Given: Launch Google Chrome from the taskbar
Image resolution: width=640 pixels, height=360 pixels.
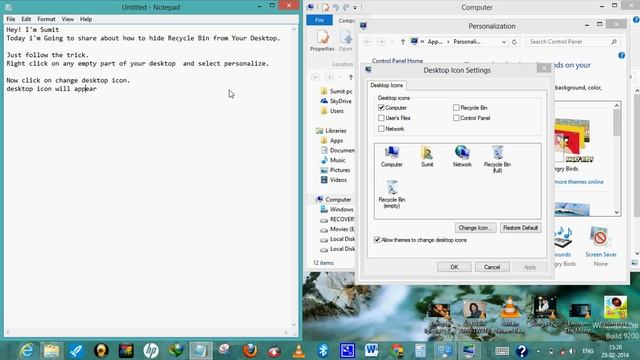Looking at the screenshot, I should click(x=396, y=351).
